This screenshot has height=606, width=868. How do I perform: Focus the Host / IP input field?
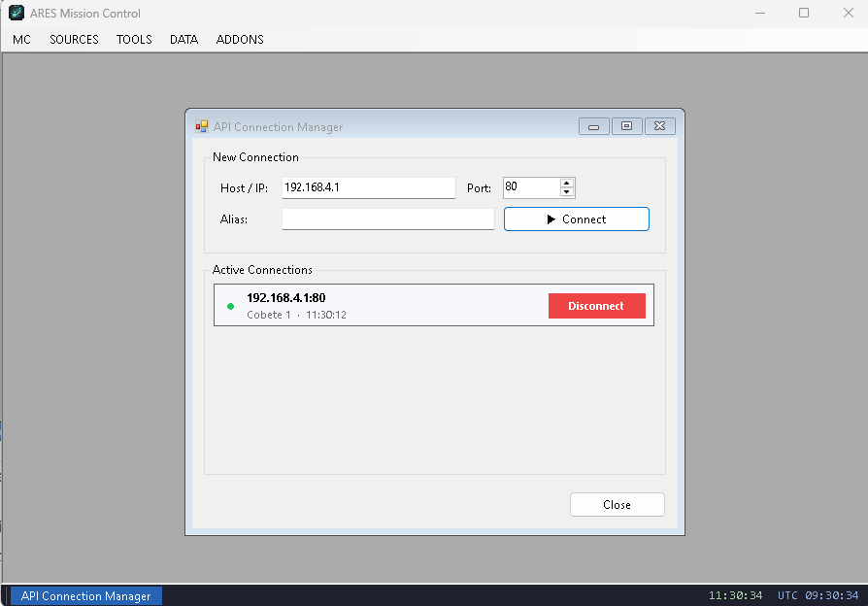click(x=369, y=187)
